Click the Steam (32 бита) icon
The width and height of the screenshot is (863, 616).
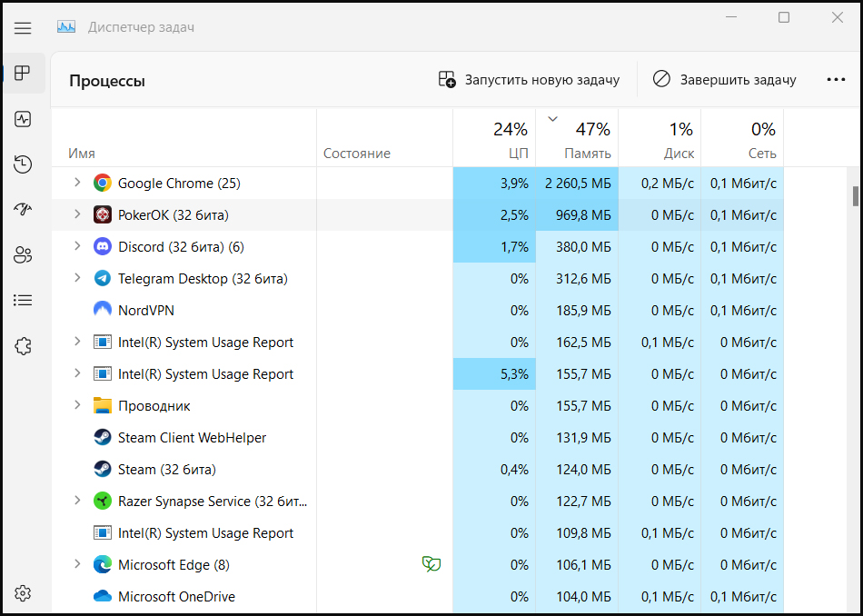point(103,470)
